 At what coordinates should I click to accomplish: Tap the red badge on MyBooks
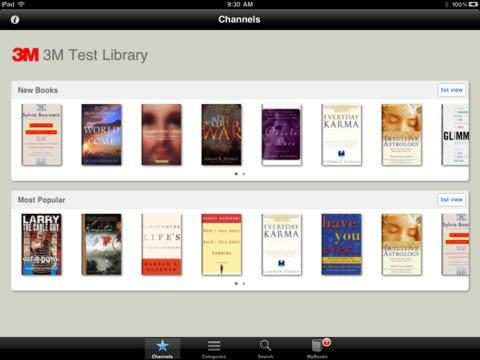point(327,342)
